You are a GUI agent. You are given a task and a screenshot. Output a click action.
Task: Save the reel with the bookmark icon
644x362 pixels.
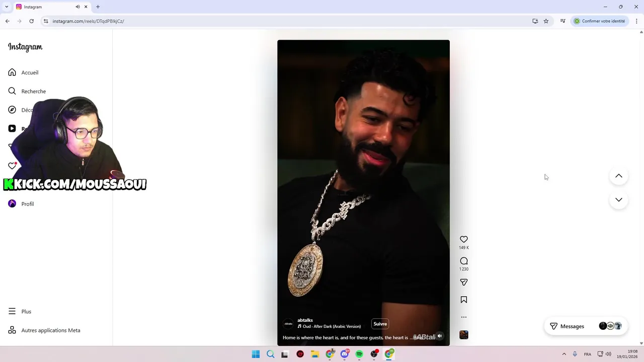point(464,300)
